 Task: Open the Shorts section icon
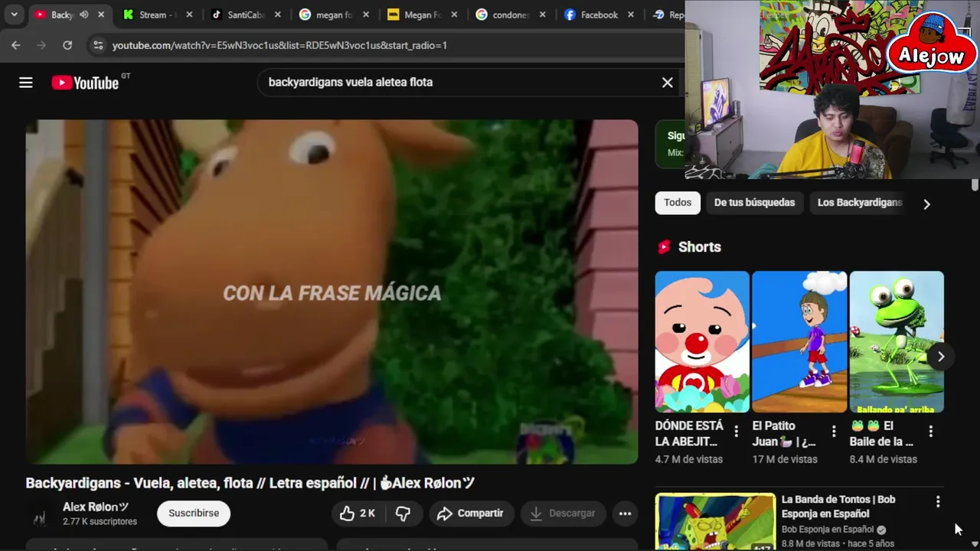(664, 246)
